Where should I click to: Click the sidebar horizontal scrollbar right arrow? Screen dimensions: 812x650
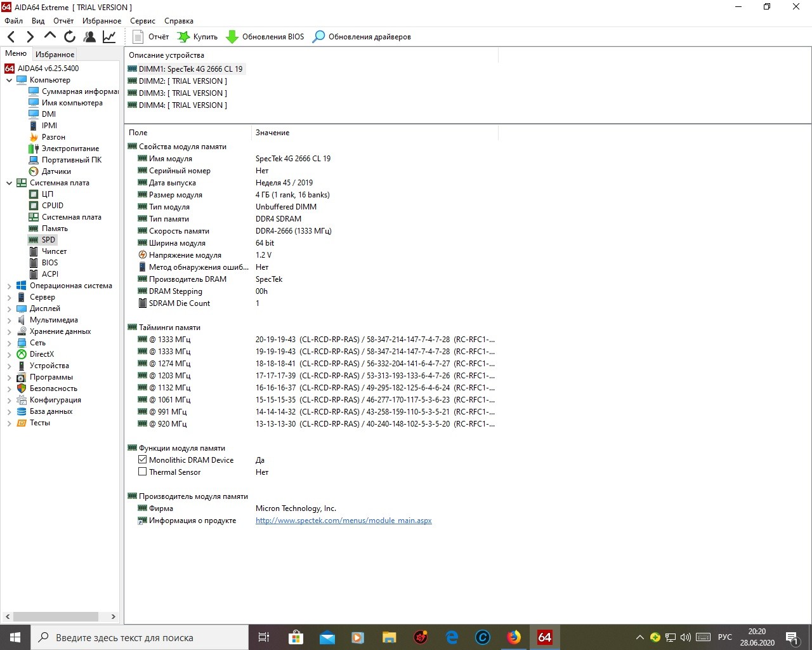point(114,616)
